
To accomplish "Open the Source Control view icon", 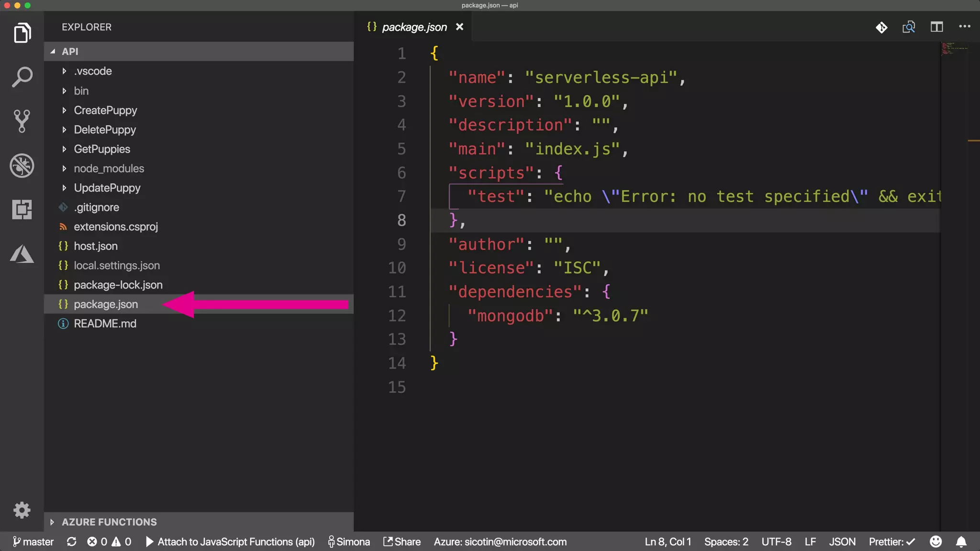I will [x=22, y=121].
